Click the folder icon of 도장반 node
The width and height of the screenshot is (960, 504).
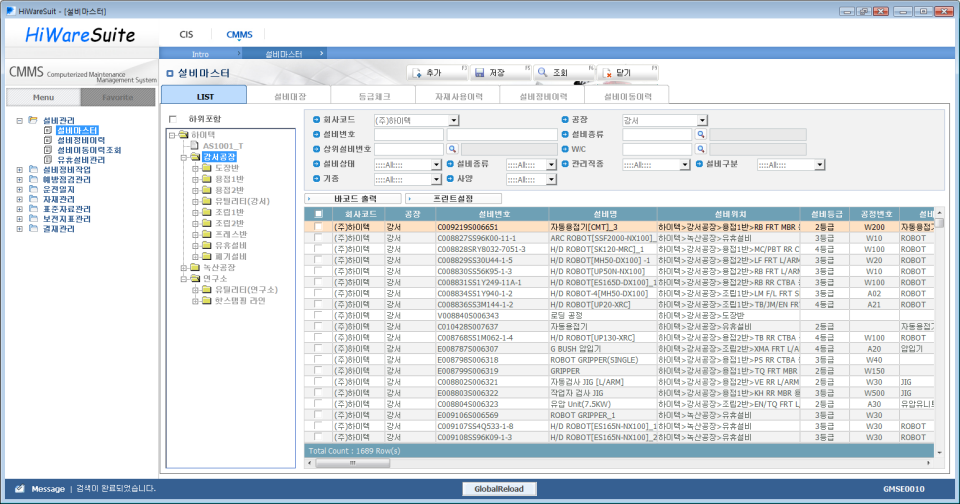(206, 168)
